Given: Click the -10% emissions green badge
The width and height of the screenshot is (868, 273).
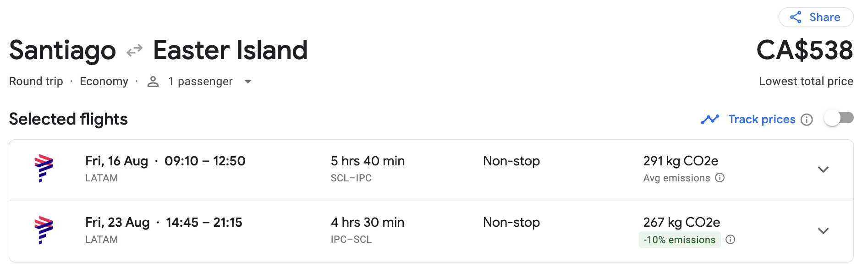Looking at the screenshot, I should point(679,240).
